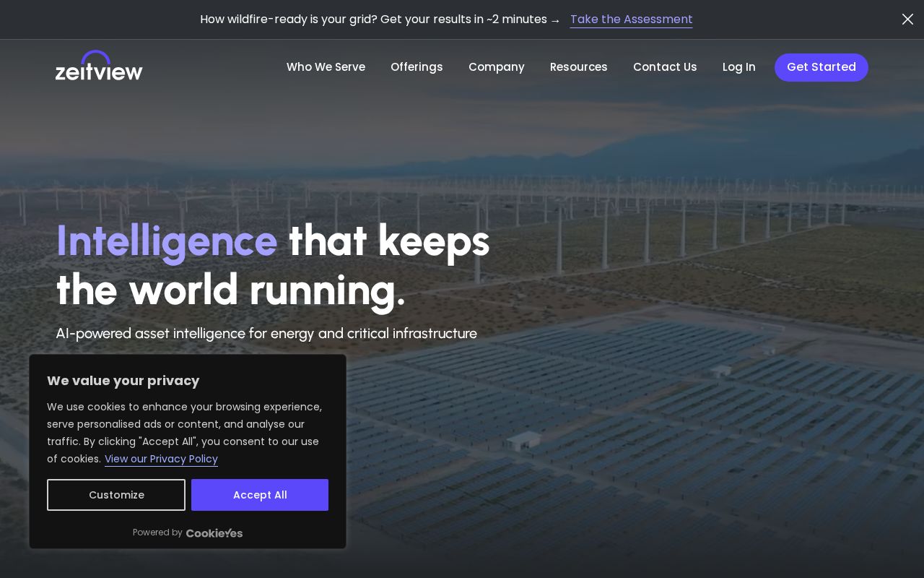The width and height of the screenshot is (924, 578).
Task: Open the Company dropdown
Action: [497, 67]
